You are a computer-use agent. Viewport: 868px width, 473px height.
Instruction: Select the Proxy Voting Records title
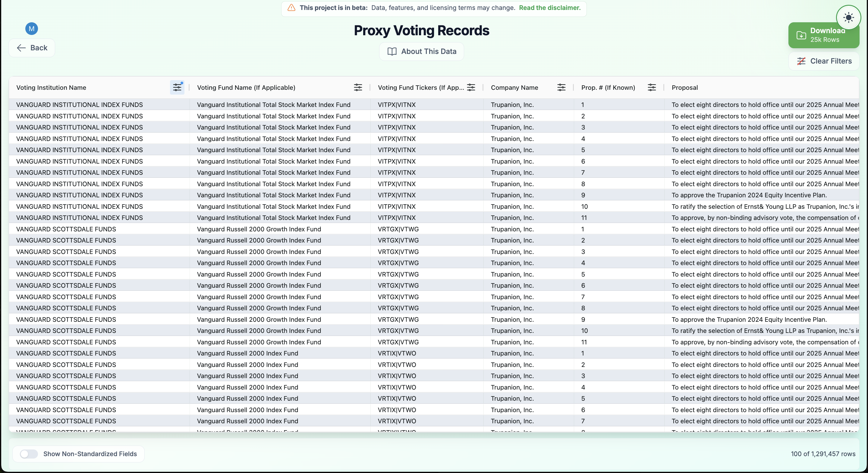421,30
